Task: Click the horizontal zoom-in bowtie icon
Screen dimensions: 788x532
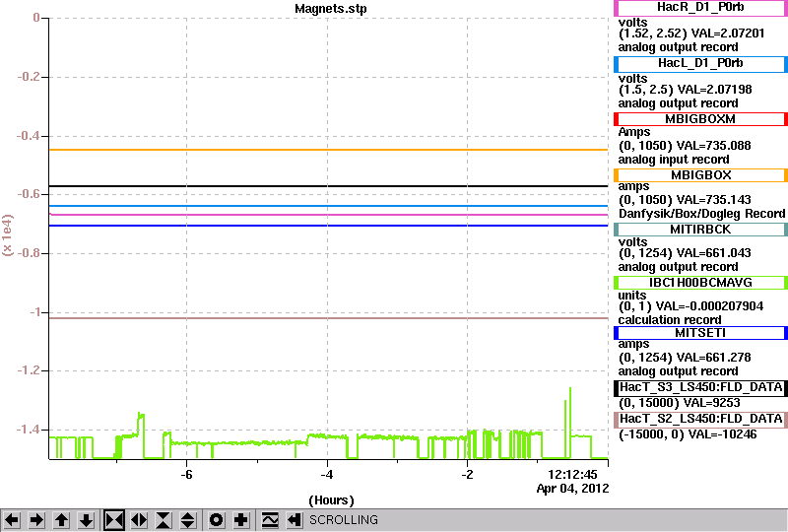Action: [x=114, y=520]
